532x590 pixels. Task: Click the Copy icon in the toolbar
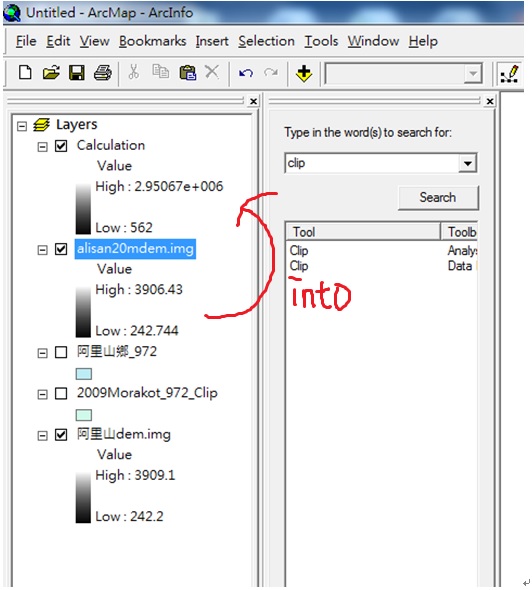161,71
